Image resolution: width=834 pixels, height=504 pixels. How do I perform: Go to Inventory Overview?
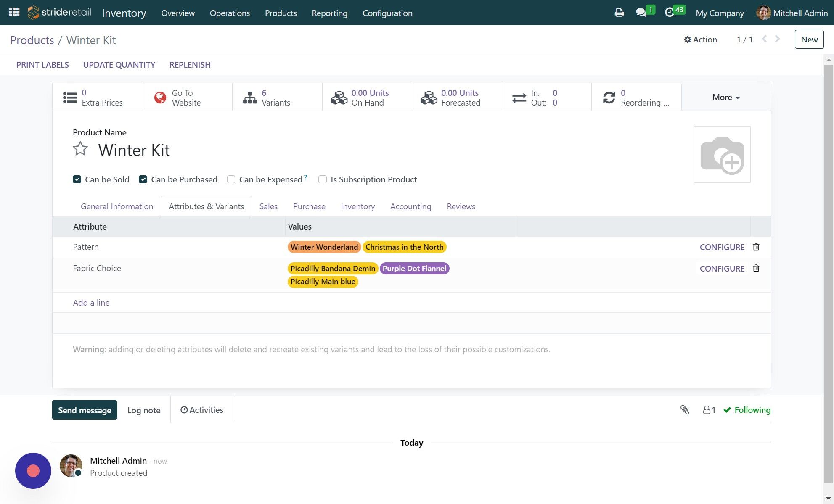[178, 13]
